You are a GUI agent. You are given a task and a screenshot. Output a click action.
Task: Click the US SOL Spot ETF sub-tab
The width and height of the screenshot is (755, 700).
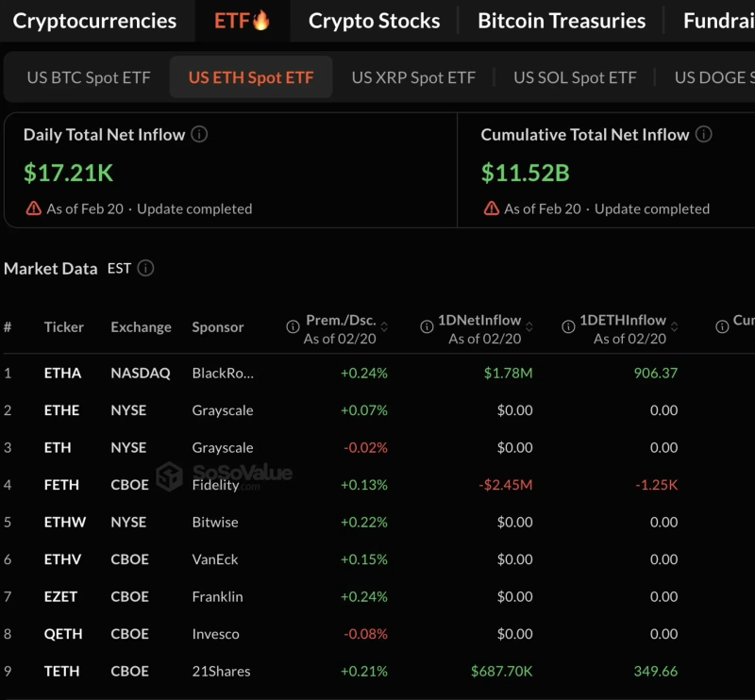[x=575, y=77]
